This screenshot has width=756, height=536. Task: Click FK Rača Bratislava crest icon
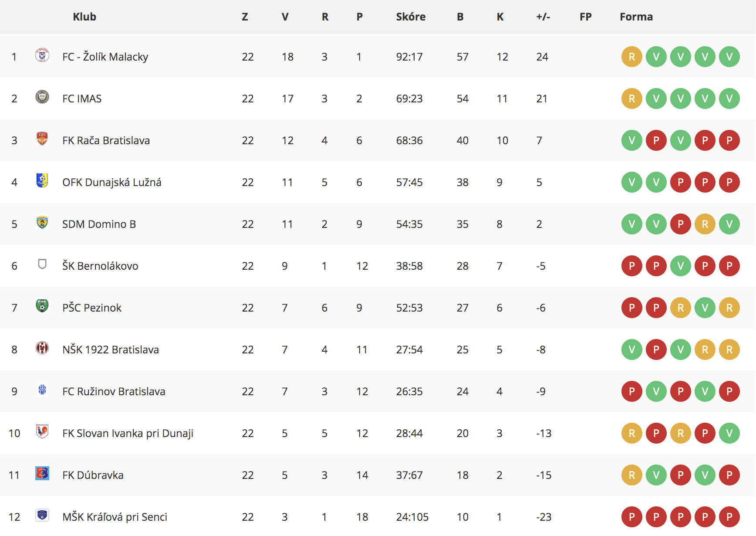(42, 139)
